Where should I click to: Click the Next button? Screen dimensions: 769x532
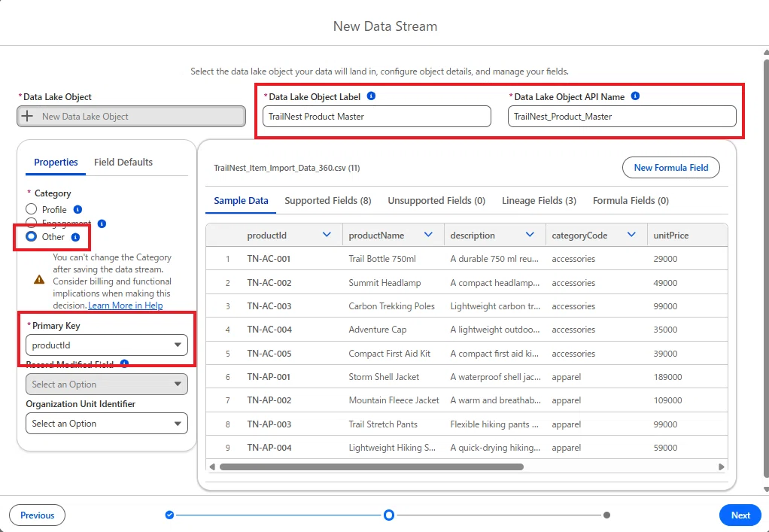(740, 515)
